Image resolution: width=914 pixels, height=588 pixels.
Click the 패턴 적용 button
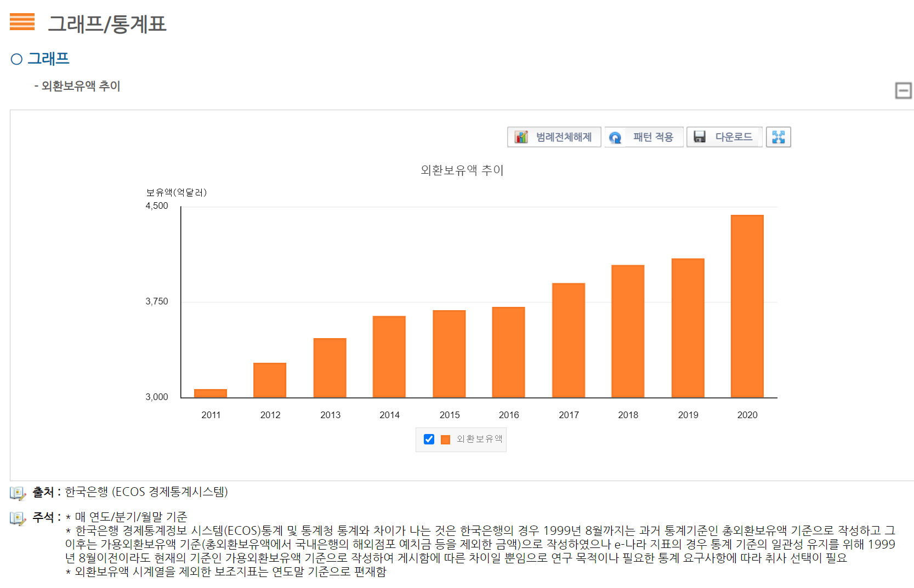coord(644,137)
